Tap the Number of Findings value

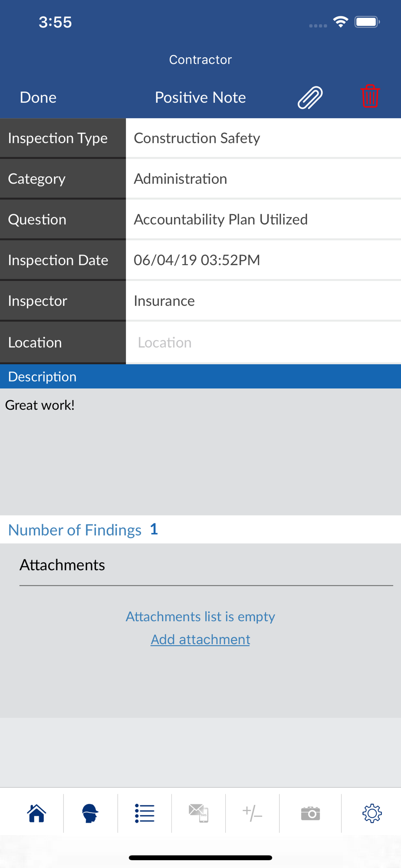click(154, 529)
